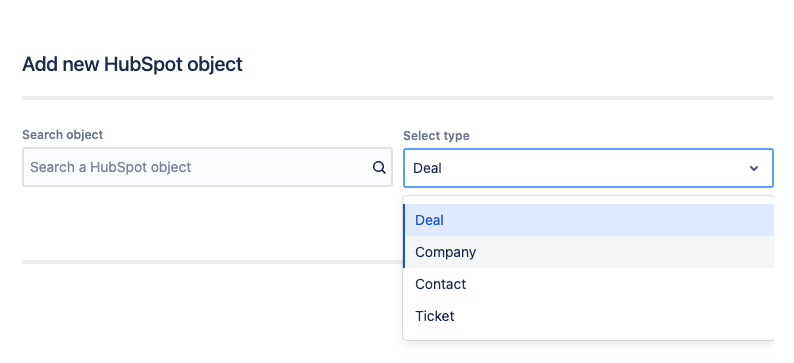Screen dimensions: 794x363
Task: Open the Select type combo box
Action: pos(588,168)
